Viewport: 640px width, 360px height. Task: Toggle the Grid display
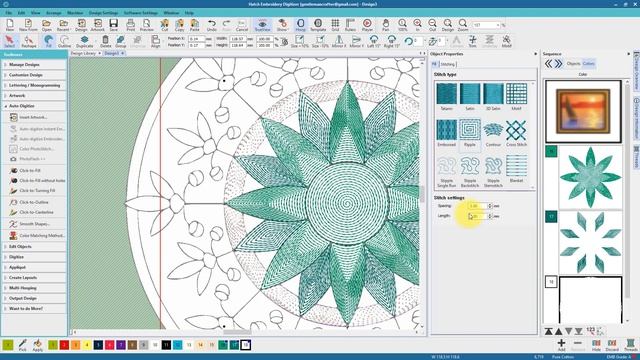point(335,25)
